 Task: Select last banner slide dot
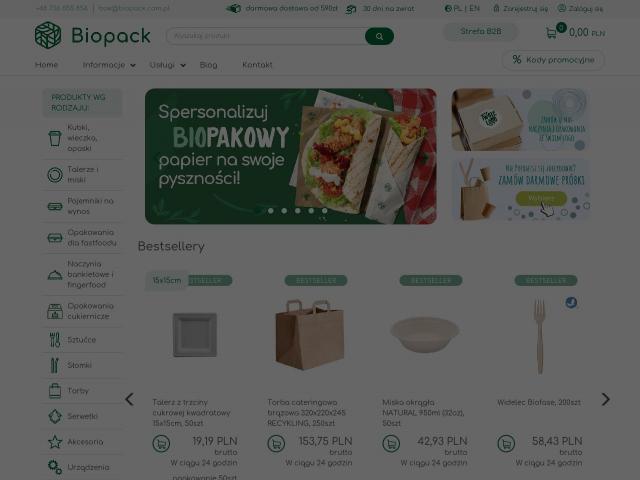324,211
